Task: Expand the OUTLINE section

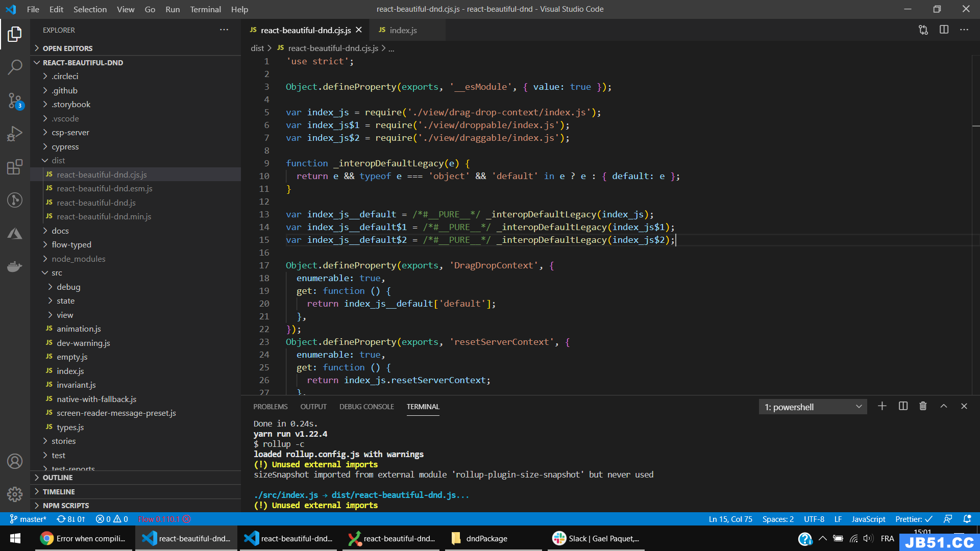Action: pos(135,478)
